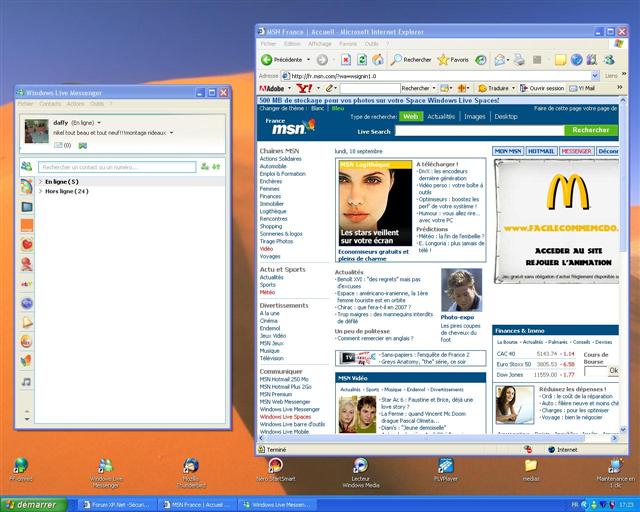Viewport: 640px width, 512px height.
Task: Click the Adobe logo in the toolbar
Action: 272,88
